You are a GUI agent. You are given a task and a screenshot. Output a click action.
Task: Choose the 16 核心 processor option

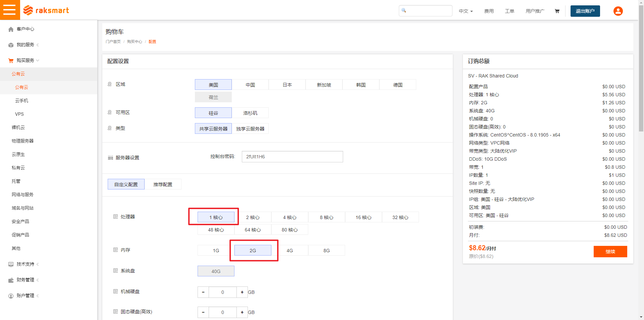click(x=364, y=217)
